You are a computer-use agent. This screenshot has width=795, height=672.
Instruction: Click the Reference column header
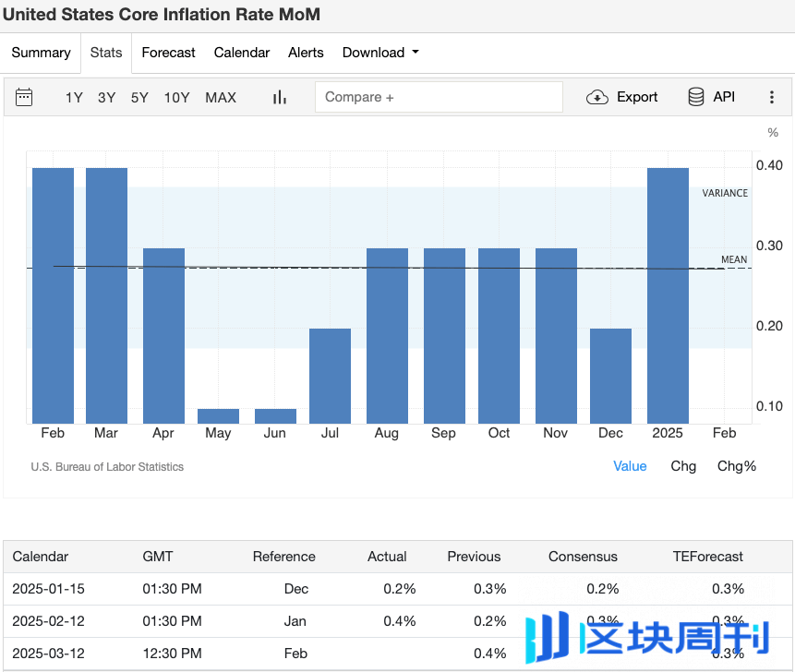(284, 557)
